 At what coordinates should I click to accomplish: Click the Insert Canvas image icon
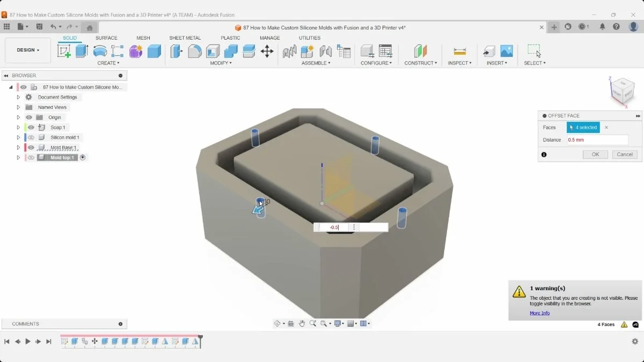507,51
